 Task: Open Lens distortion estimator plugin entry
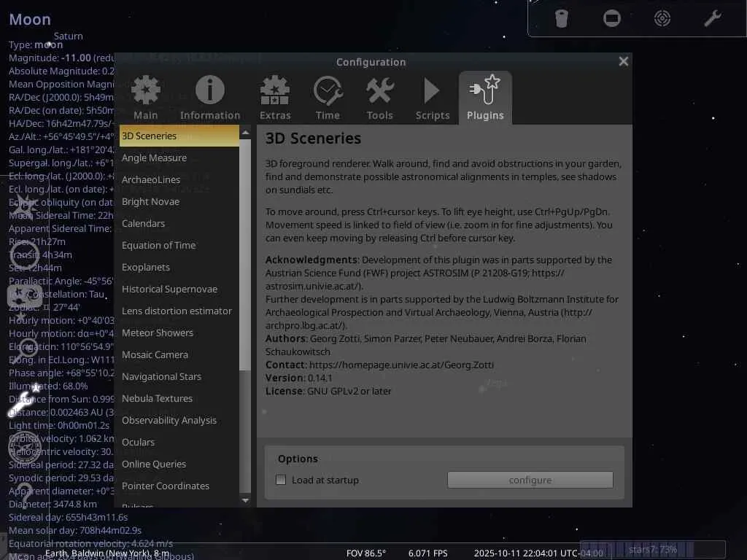point(179,311)
